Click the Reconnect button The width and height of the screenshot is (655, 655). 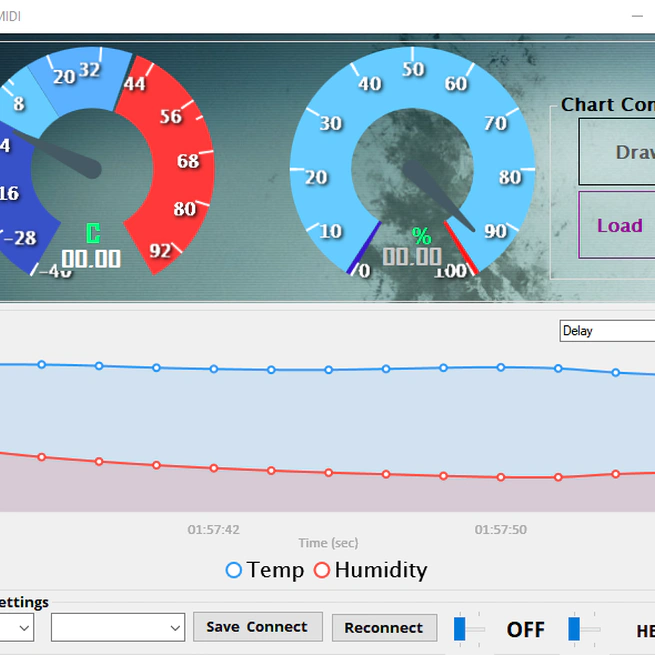[384, 628]
